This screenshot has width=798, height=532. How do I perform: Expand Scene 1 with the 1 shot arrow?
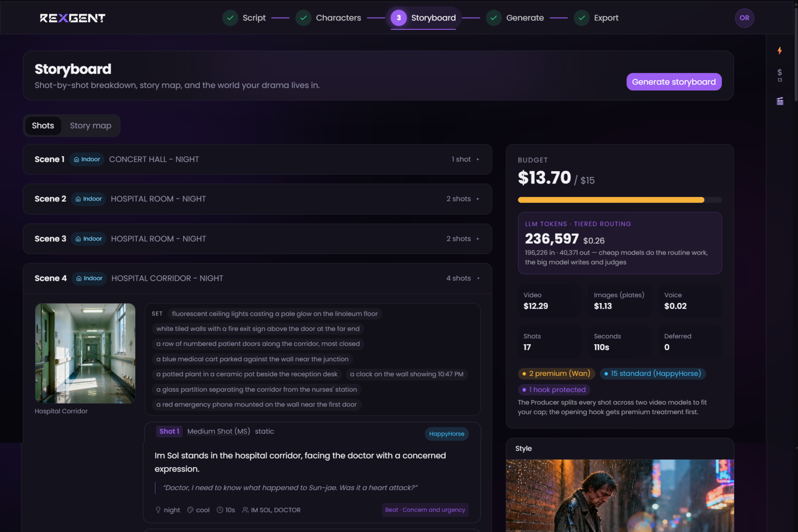478,159
